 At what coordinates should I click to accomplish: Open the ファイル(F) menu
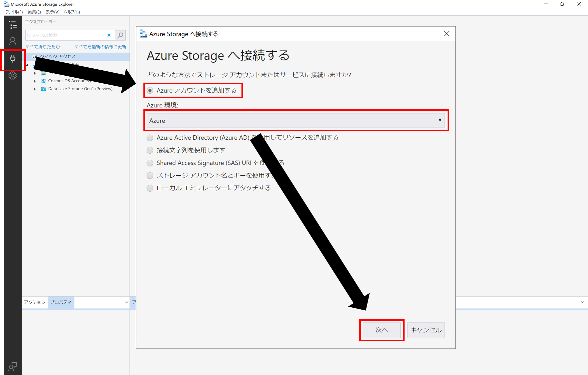[14, 12]
